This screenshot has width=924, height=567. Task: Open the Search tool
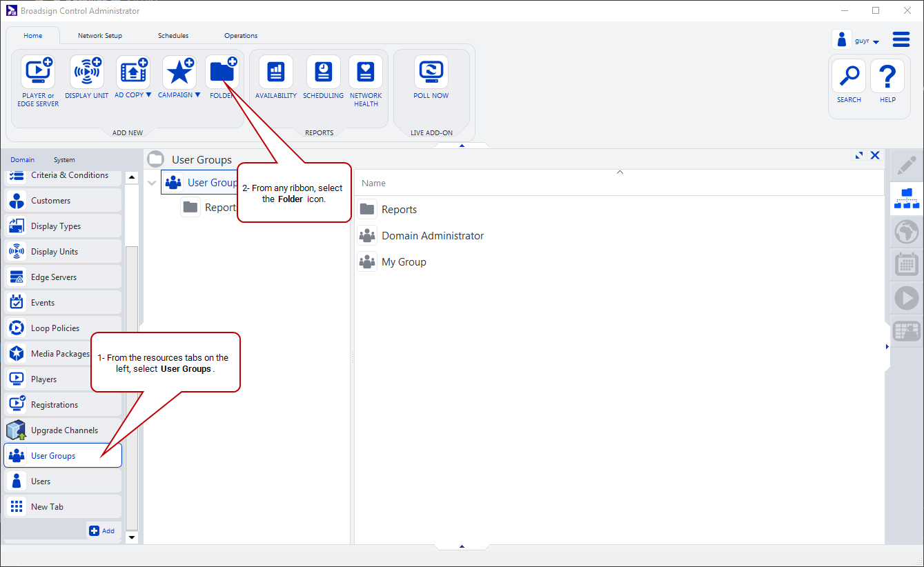pyautogui.click(x=849, y=76)
